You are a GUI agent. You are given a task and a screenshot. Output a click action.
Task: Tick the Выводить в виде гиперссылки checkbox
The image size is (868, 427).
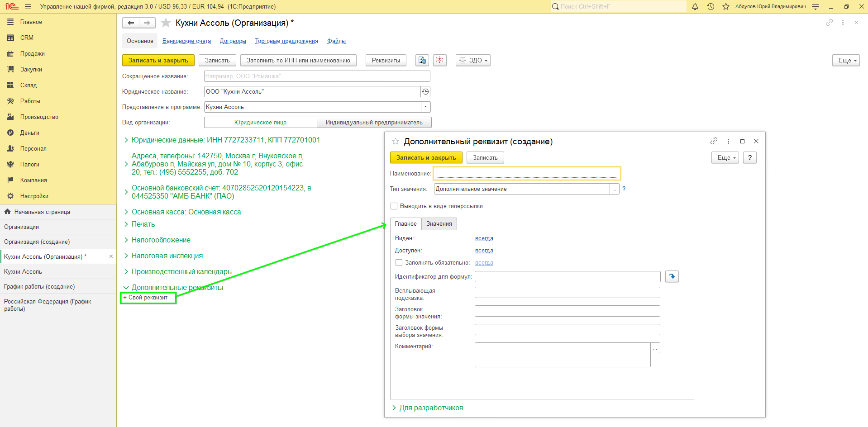point(394,206)
